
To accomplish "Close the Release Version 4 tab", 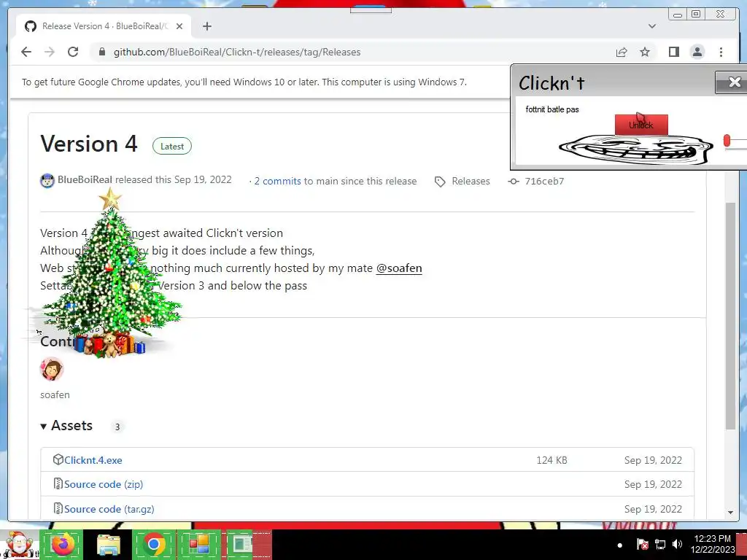I will (x=179, y=26).
